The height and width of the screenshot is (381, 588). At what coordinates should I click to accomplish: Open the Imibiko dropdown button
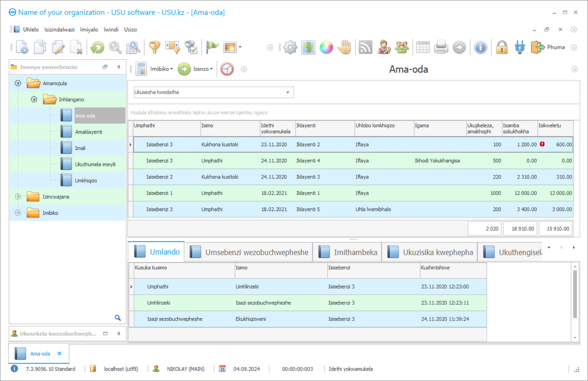click(x=161, y=69)
